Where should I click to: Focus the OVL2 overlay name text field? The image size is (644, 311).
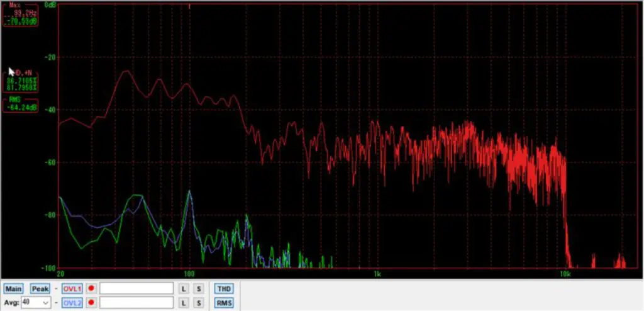tap(136, 302)
